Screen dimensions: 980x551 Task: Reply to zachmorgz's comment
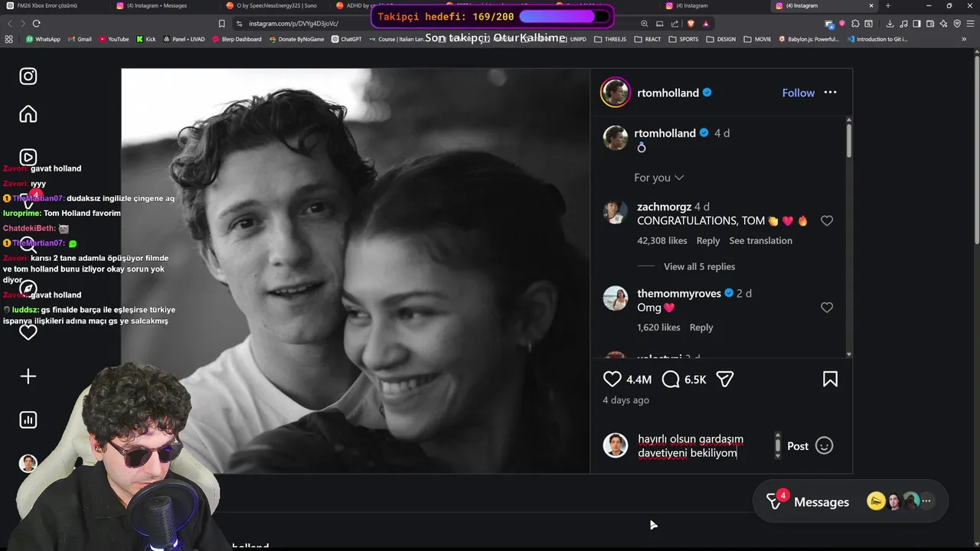pyautogui.click(x=708, y=240)
